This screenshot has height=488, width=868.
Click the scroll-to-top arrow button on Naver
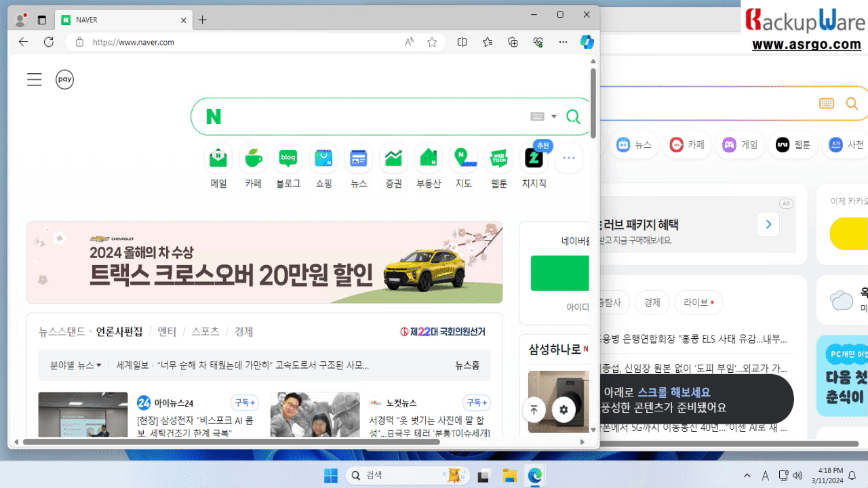click(534, 409)
